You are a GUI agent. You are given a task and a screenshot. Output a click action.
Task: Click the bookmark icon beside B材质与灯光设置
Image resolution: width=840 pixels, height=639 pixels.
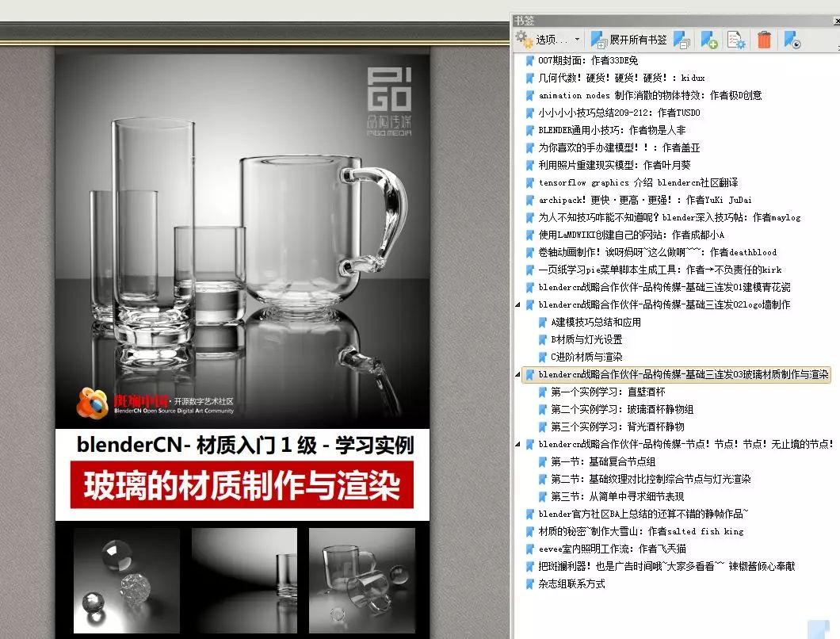pos(543,339)
